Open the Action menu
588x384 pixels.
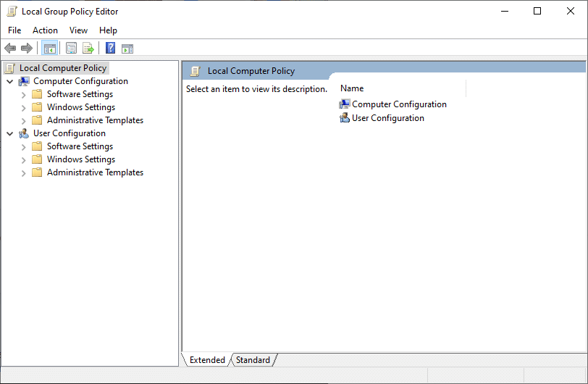click(x=45, y=30)
